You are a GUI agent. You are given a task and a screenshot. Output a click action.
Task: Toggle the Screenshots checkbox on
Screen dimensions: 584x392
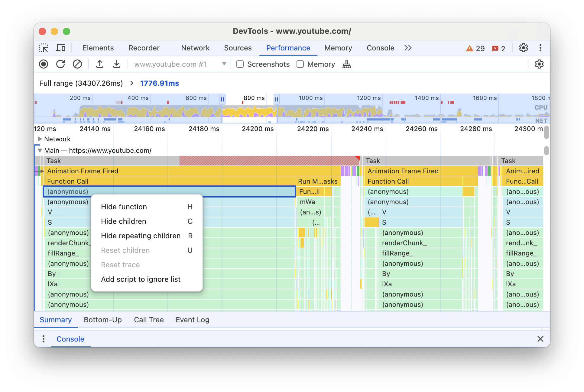[239, 64]
